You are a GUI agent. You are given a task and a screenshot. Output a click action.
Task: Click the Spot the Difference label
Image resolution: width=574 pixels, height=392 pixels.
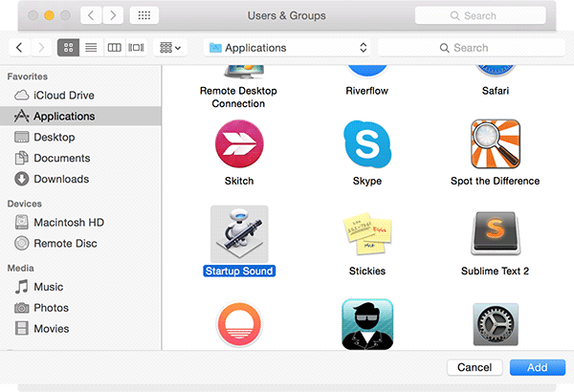pos(496,181)
